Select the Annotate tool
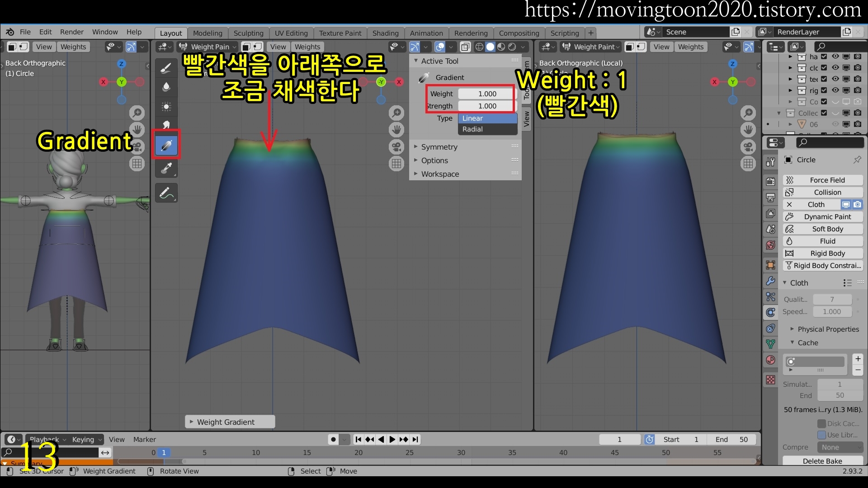The image size is (868, 488). click(166, 193)
